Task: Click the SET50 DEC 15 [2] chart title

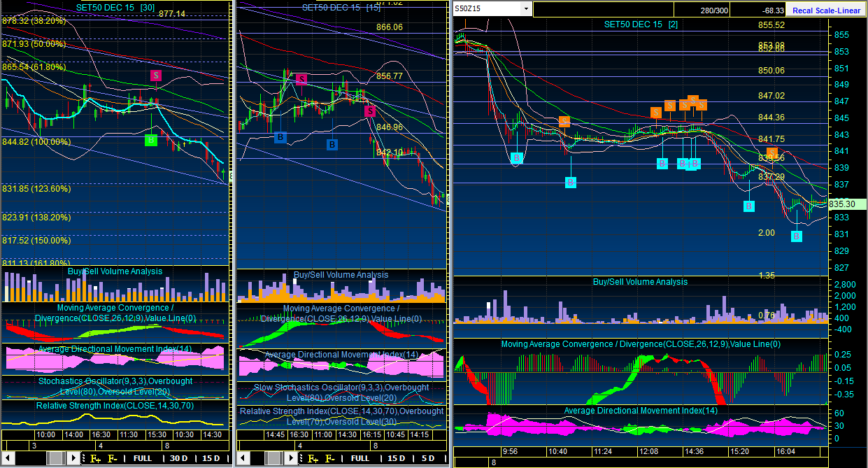Action: [641, 24]
